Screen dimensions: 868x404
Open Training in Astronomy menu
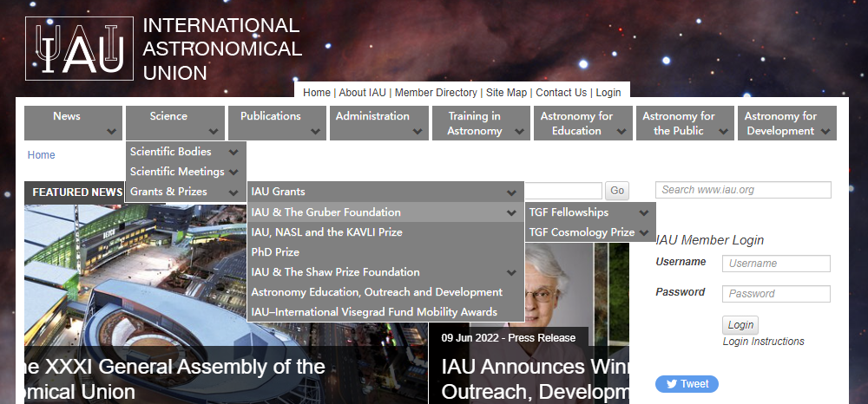481,123
